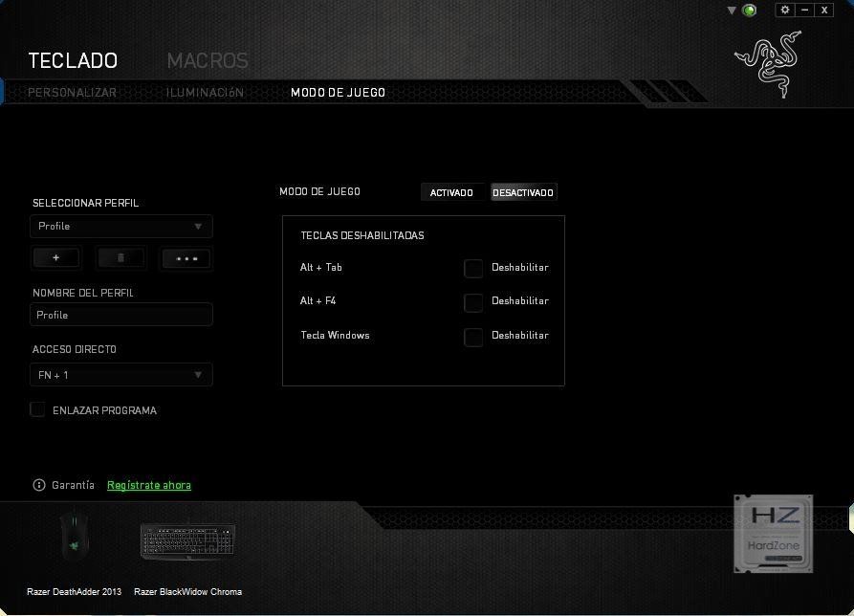
Task: Tick the Alt + Tab Deshabilitar checkbox
Action: pyautogui.click(x=473, y=268)
